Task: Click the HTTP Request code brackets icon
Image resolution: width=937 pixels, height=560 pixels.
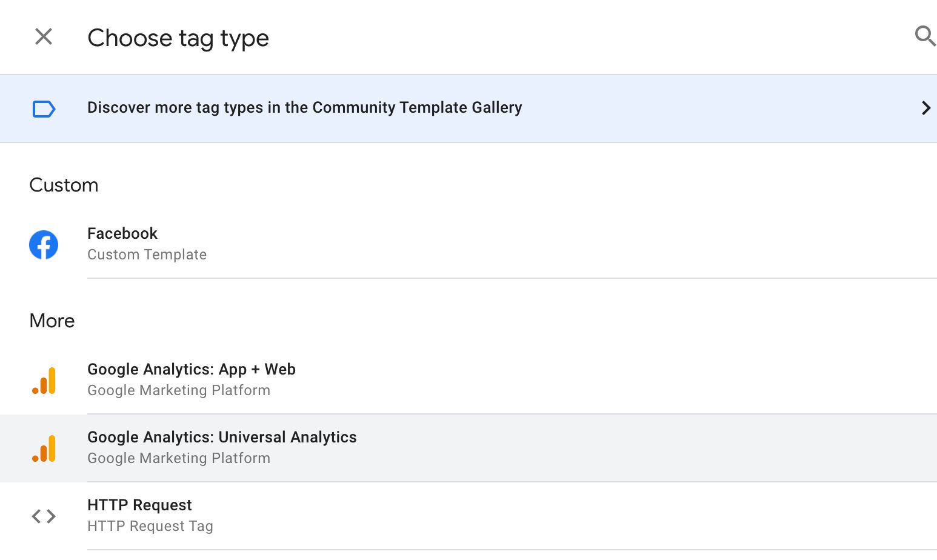Action: [x=44, y=516]
